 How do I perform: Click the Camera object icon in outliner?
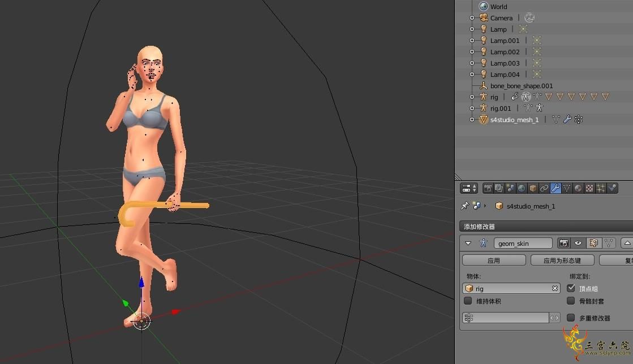click(x=483, y=18)
